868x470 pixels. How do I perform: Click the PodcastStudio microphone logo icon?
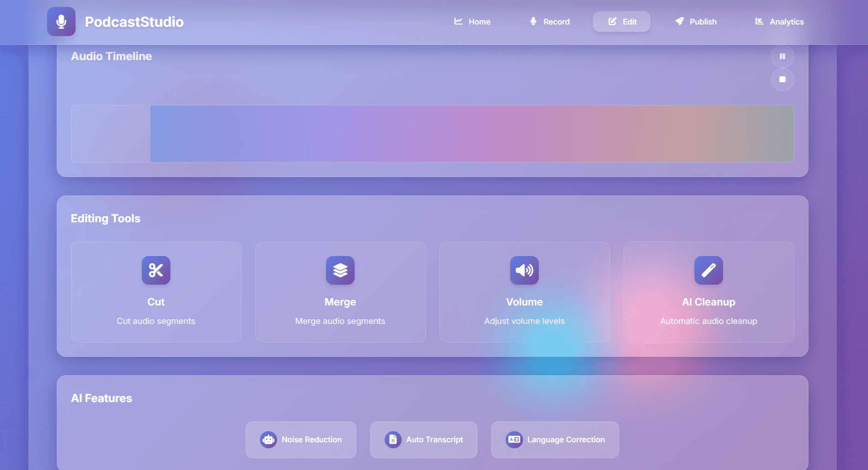pyautogui.click(x=61, y=22)
